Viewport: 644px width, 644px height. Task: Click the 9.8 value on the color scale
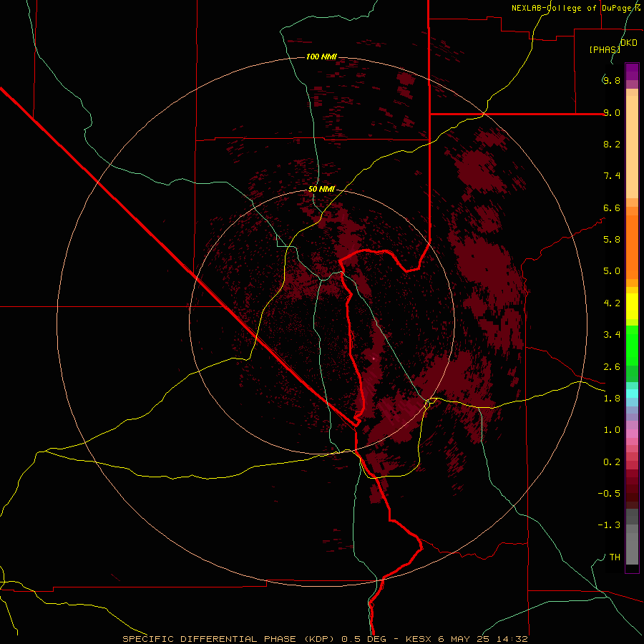[612, 80]
